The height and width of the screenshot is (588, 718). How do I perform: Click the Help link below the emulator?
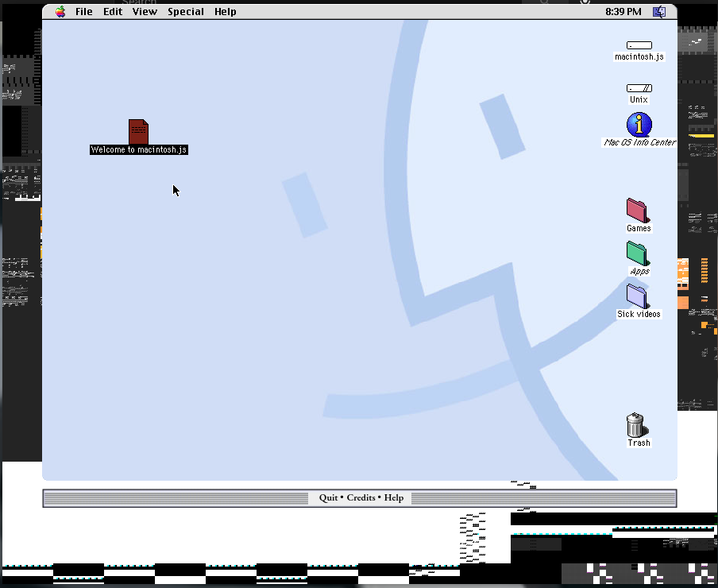coord(394,497)
